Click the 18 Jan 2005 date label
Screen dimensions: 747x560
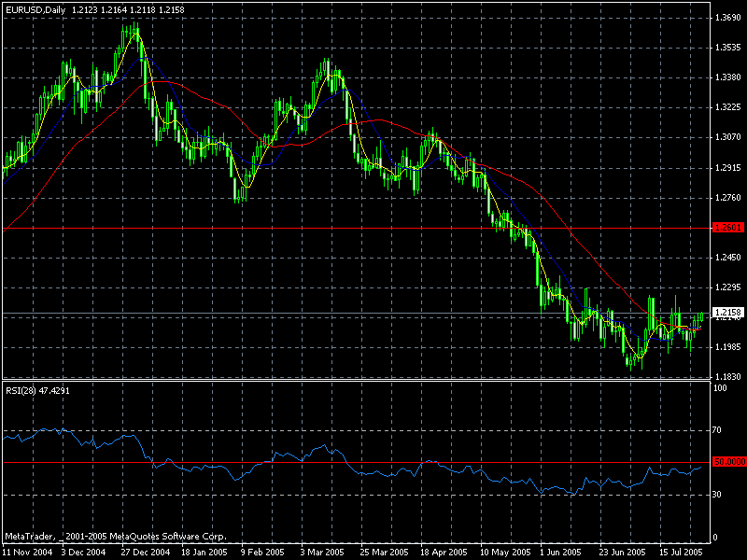coord(204,552)
